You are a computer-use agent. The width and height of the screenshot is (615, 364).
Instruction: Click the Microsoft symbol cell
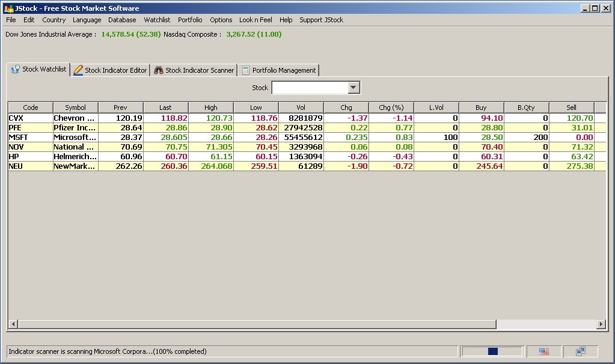point(75,137)
